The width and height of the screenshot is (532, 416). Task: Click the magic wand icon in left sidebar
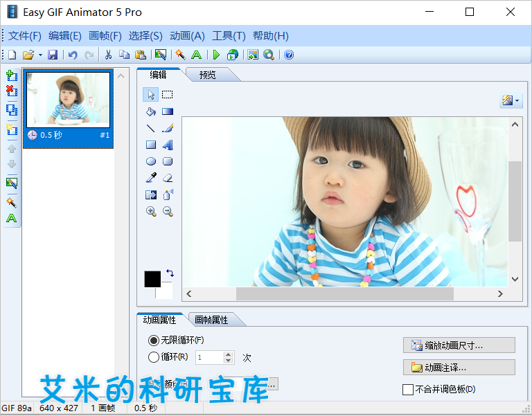(x=12, y=203)
